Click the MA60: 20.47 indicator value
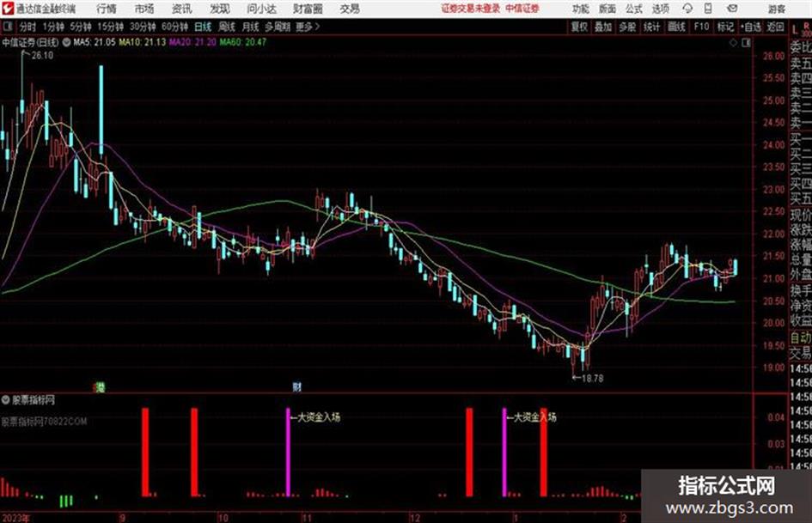The height and width of the screenshot is (523, 812). (243, 42)
